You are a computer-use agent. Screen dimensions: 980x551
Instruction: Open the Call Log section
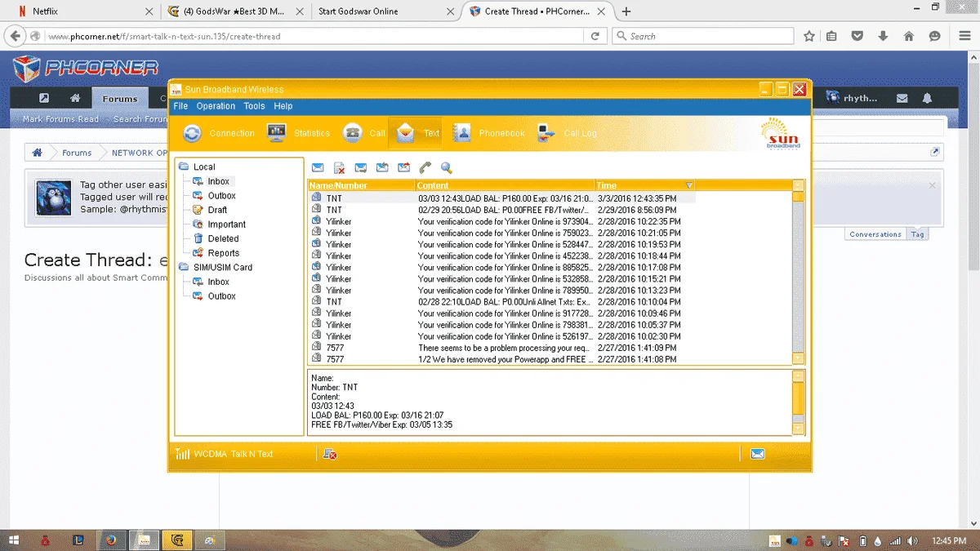pos(568,133)
